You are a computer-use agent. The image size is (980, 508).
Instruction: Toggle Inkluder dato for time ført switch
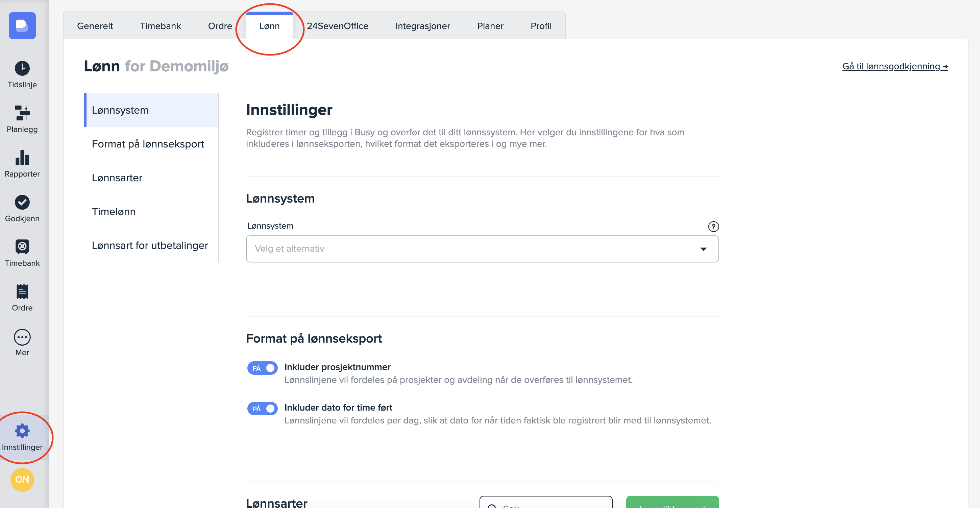click(262, 409)
